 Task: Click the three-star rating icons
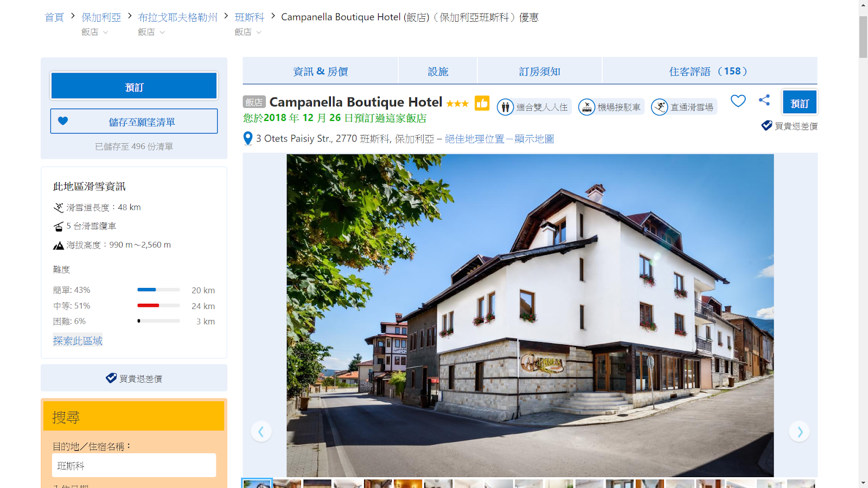click(x=457, y=103)
